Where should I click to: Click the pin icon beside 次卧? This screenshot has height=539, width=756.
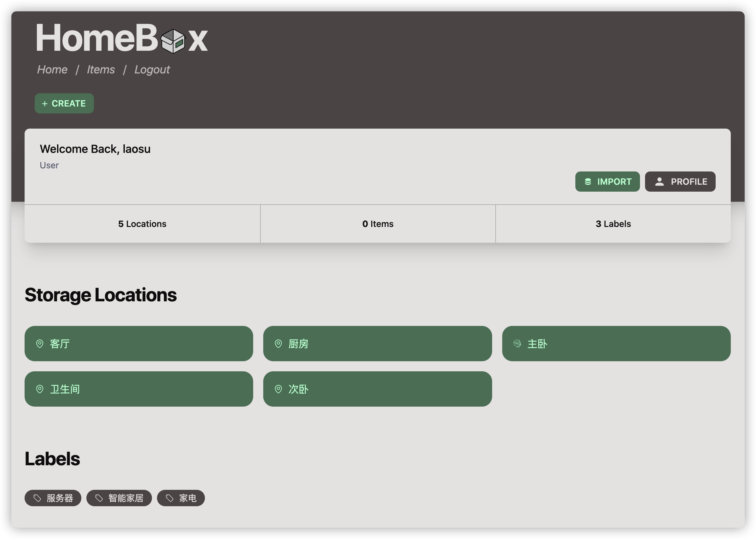[x=278, y=389]
